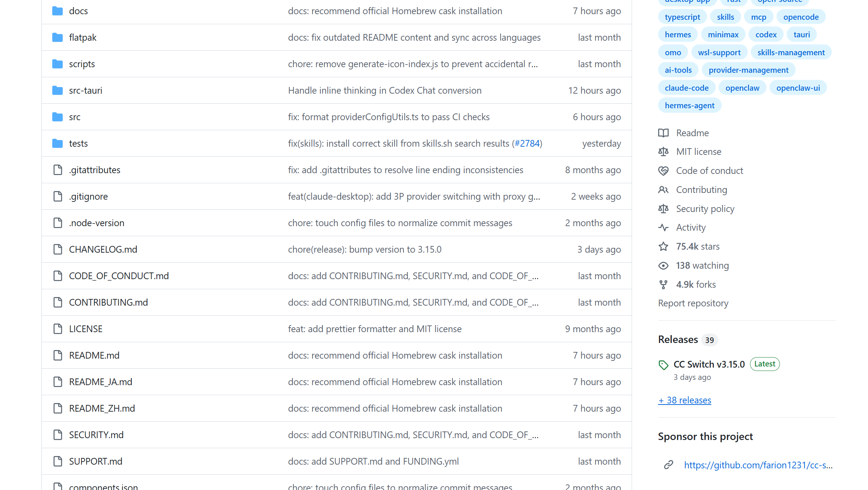This screenshot has width=868, height=490.
Task: Open the .node-version file
Action: coord(97,223)
